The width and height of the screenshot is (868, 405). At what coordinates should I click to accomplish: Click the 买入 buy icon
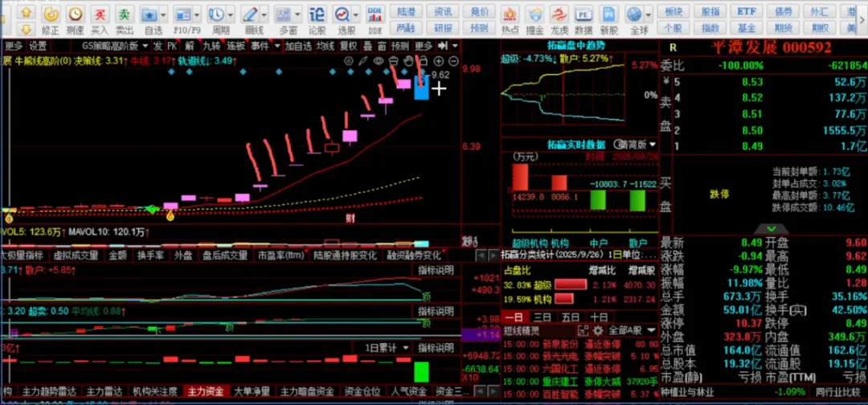tap(100, 14)
